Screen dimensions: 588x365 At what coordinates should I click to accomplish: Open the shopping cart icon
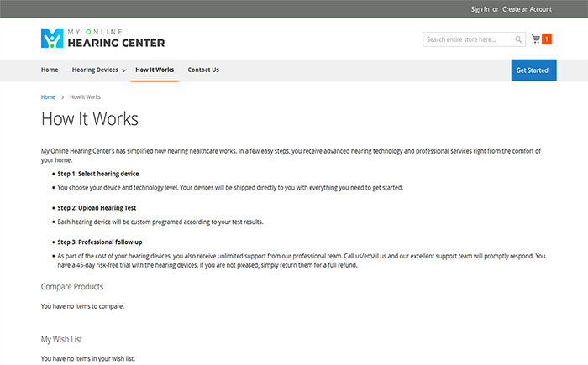[x=536, y=39]
